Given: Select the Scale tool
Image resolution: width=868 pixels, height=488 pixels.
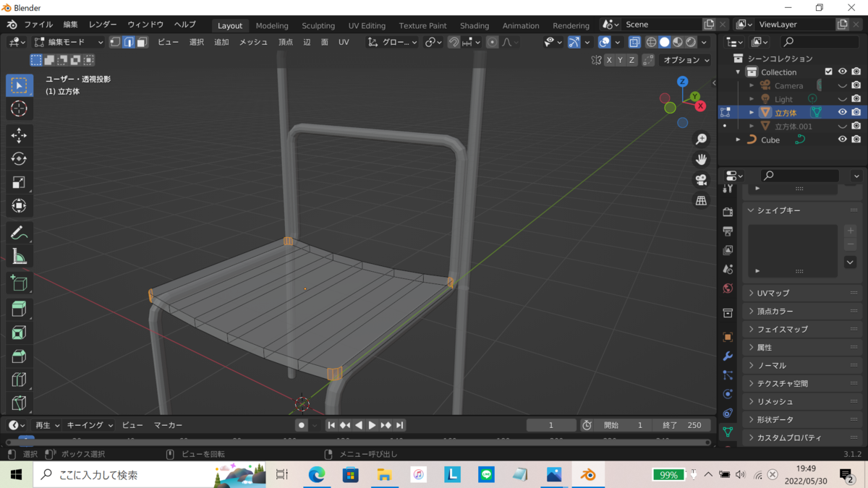Looking at the screenshot, I should click(20, 182).
